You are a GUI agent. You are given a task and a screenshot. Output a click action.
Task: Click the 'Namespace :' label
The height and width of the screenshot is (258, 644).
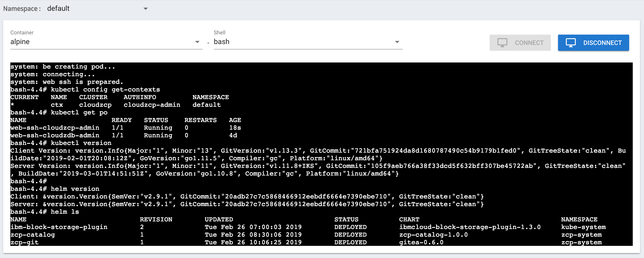[22, 9]
